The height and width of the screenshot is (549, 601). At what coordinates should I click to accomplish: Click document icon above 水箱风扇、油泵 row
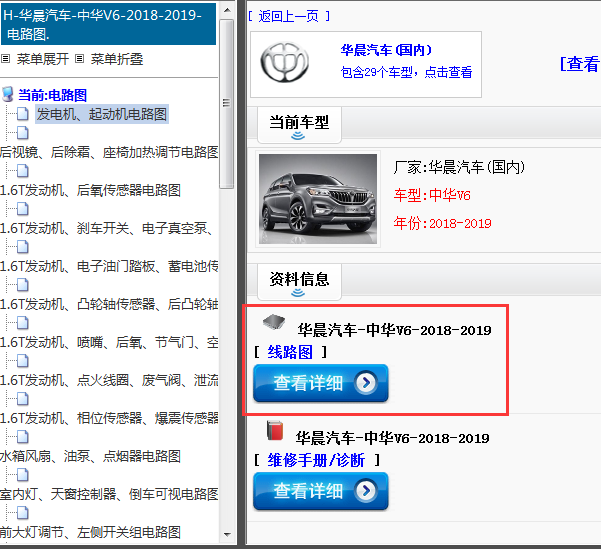(x=23, y=436)
